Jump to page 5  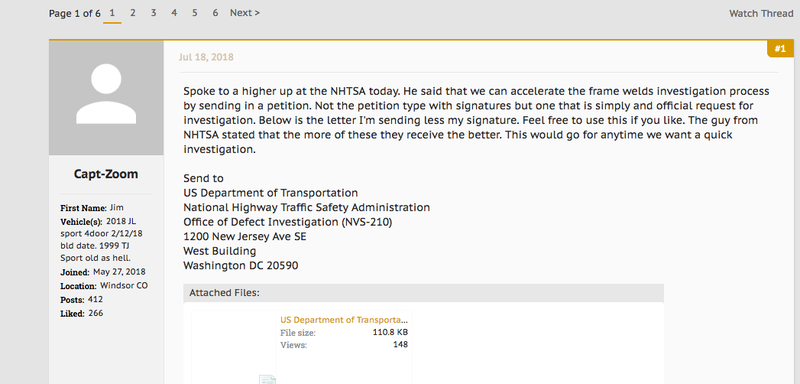(x=195, y=13)
